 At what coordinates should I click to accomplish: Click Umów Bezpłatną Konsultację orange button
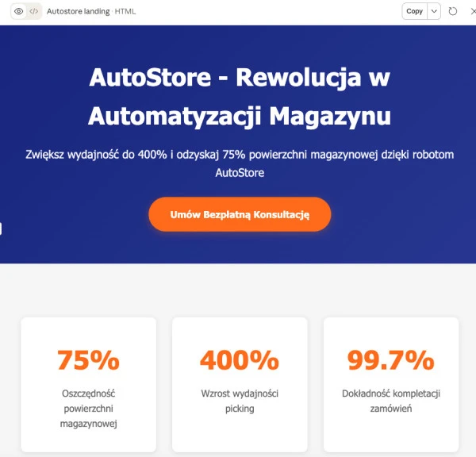(x=240, y=214)
